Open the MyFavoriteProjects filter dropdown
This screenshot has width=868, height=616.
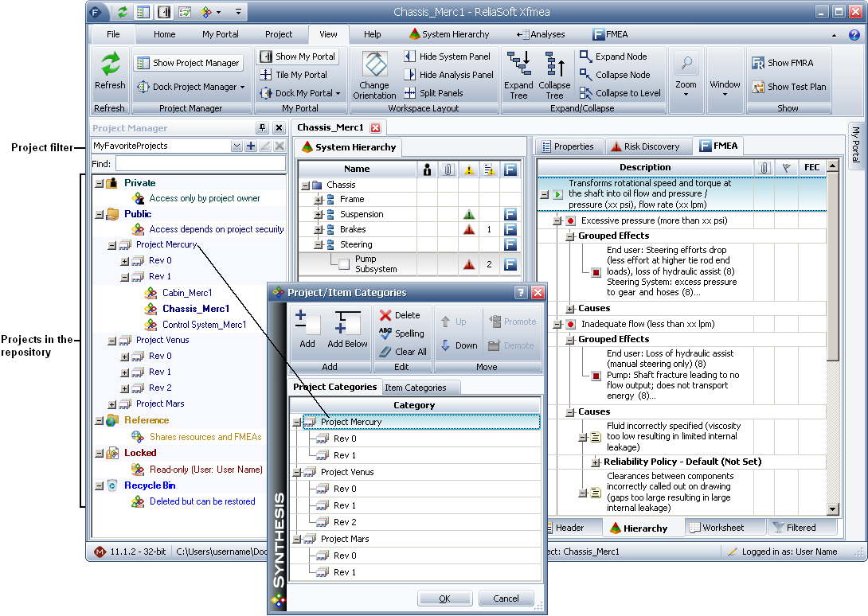pyautogui.click(x=237, y=146)
